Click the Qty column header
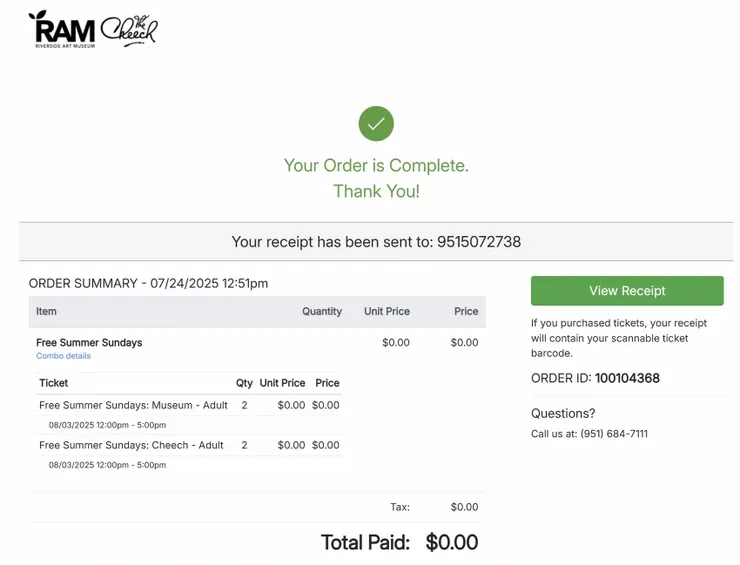Image resolution: width=740 pixels, height=565 pixels. pos(244,383)
